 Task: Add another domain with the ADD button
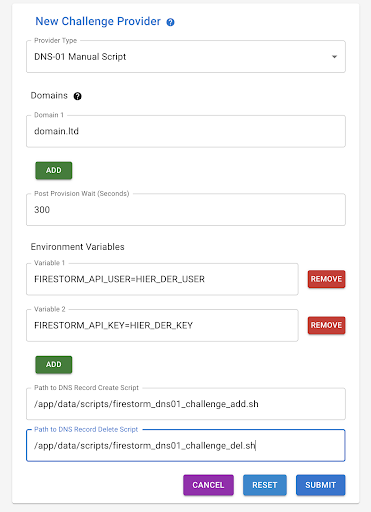[x=54, y=170]
